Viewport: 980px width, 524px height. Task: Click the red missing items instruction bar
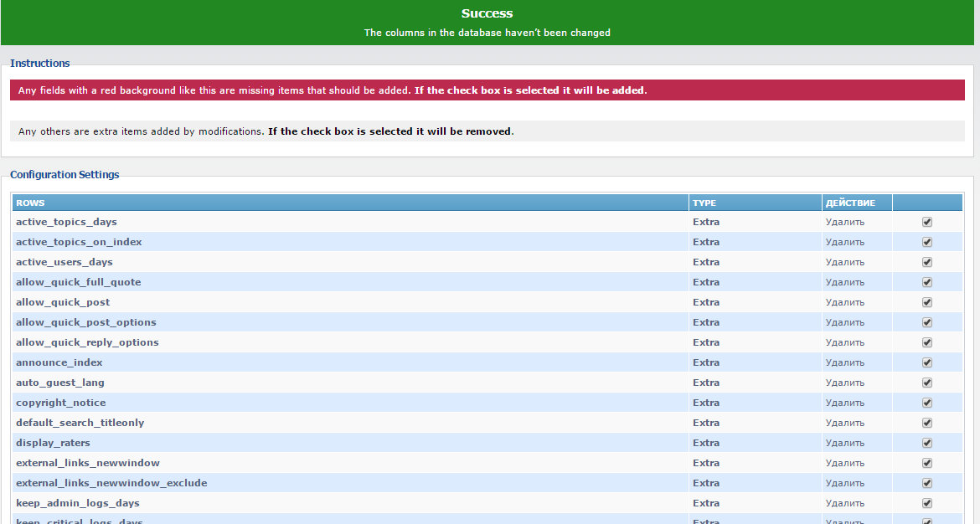pyautogui.click(x=487, y=90)
